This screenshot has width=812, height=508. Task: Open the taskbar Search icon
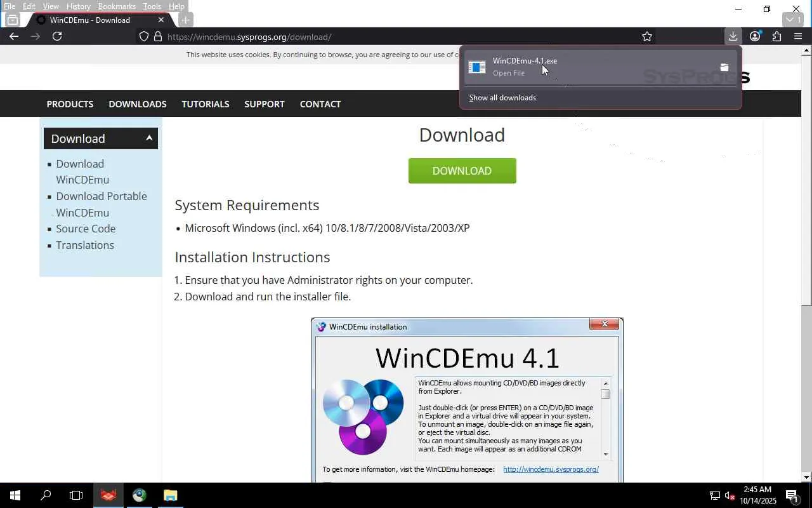click(x=46, y=495)
